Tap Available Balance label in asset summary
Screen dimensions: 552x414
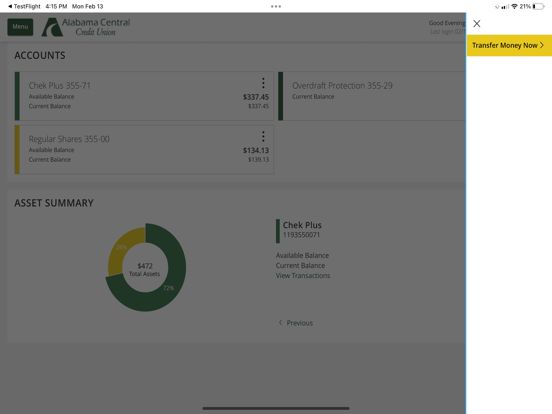302,256
